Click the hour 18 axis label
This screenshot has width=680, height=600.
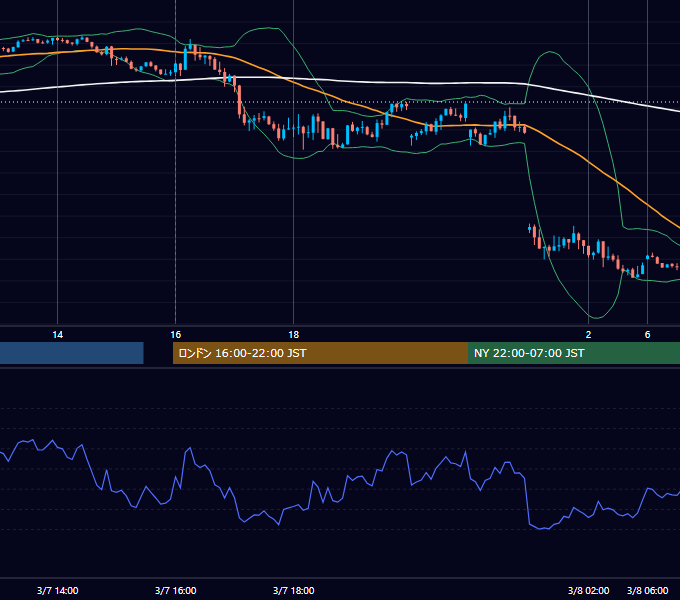point(294,335)
